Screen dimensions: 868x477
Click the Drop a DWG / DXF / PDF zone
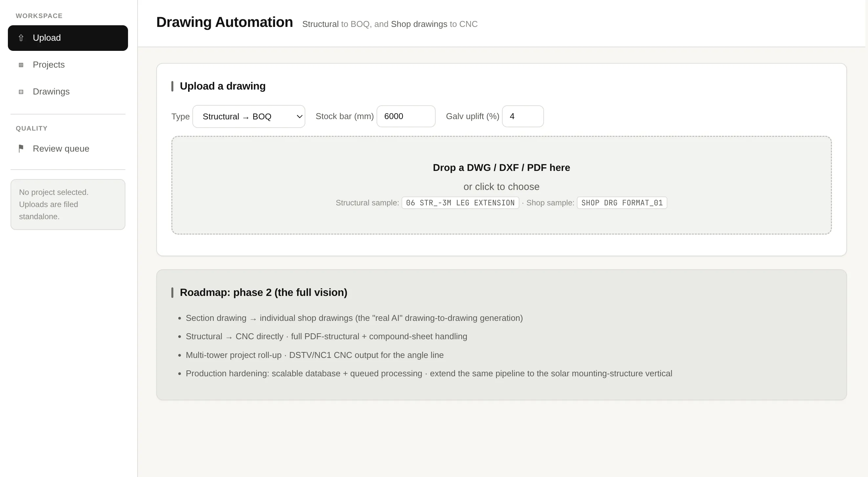501,185
